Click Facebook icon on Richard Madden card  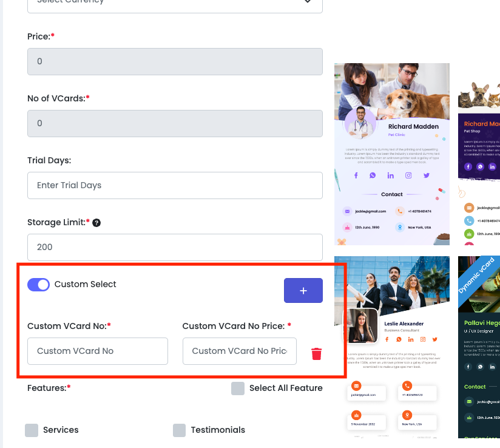coord(356,175)
